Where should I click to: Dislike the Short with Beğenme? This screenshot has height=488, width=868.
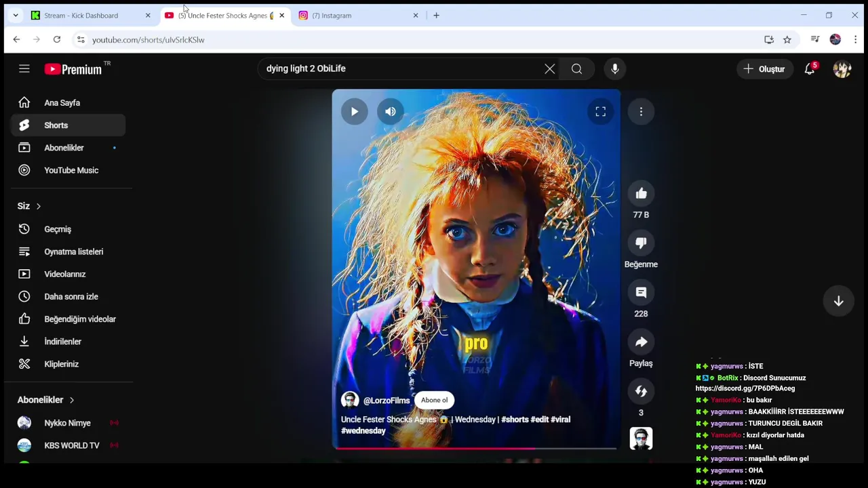pyautogui.click(x=641, y=243)
